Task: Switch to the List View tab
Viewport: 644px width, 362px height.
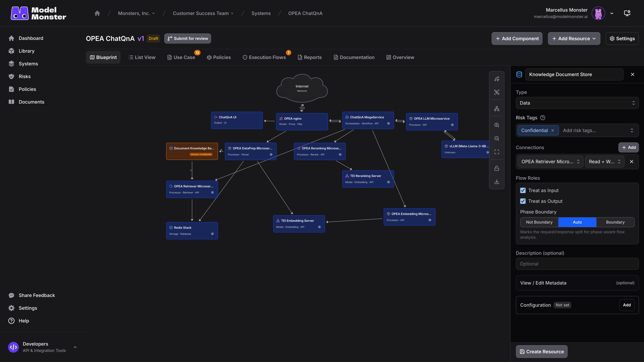Action: (142, 57)
